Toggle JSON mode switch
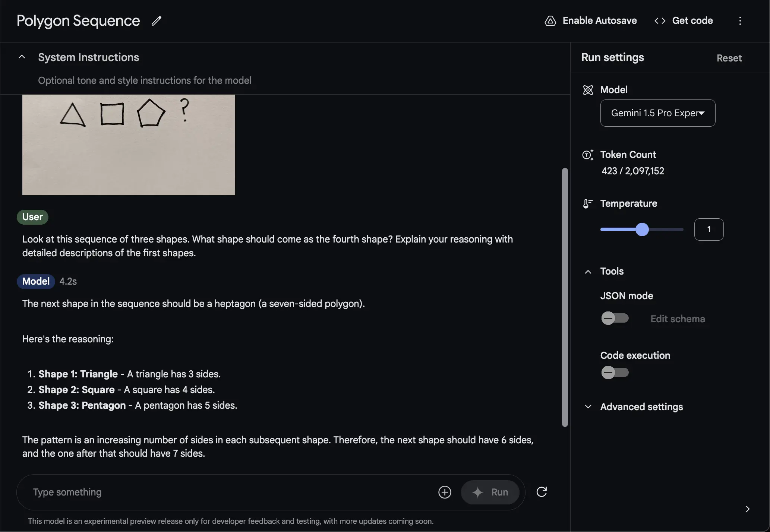Screen dimensions: 770x532 [615, 318]
